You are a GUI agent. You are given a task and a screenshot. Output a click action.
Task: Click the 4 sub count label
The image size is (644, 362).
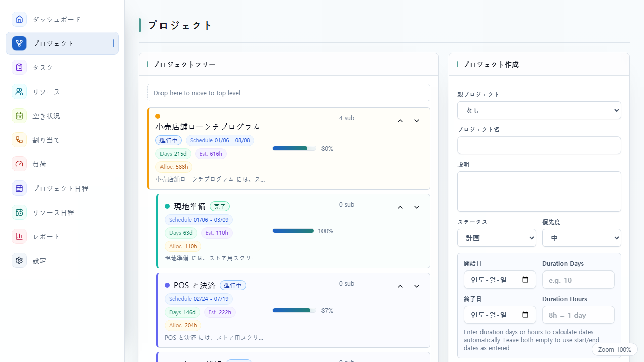(347, 118)
